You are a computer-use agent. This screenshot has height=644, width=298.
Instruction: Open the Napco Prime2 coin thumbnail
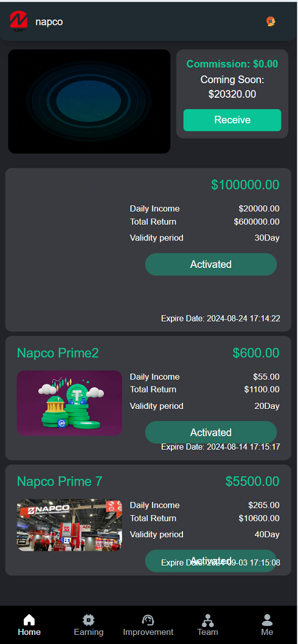(69, 403)
